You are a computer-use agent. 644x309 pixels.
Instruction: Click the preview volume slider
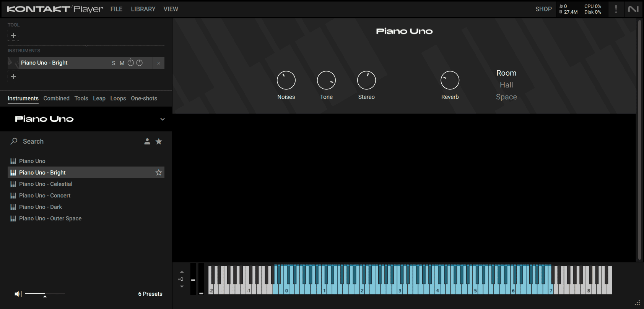[x=45, y=294]
